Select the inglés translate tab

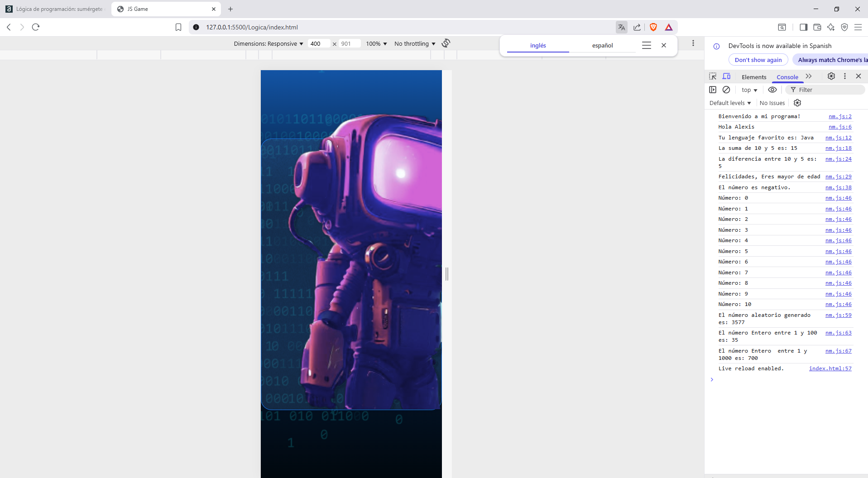pyautogui.click(x=538, y=45)
